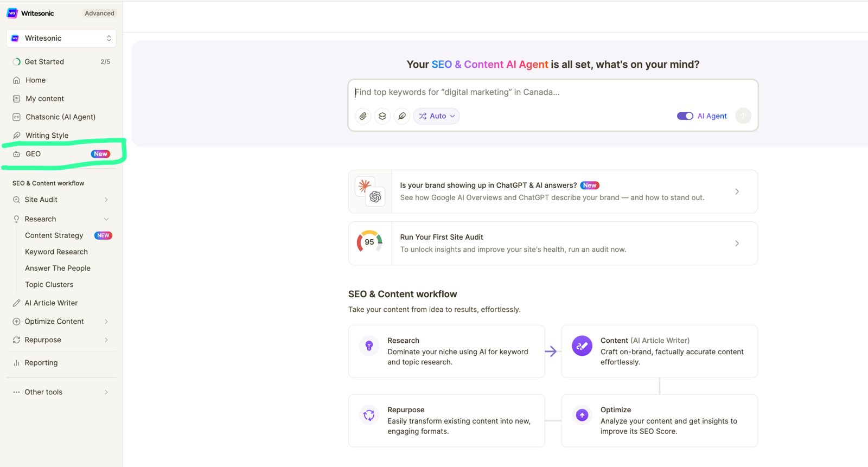
Task: Open Keyword Research under Research
Action: (x=56, y=252)
